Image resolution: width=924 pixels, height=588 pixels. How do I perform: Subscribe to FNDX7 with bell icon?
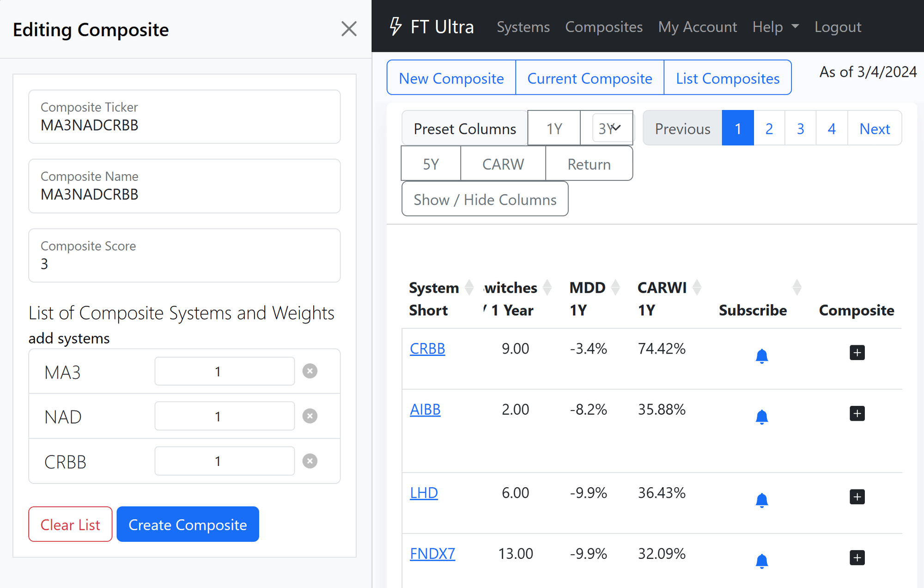[761, 561]
